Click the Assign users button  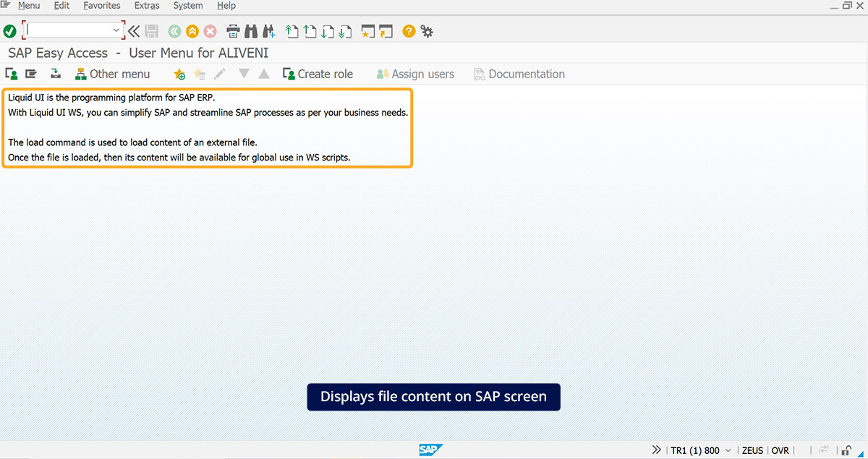pyautogui.click(x=415, y=74)
